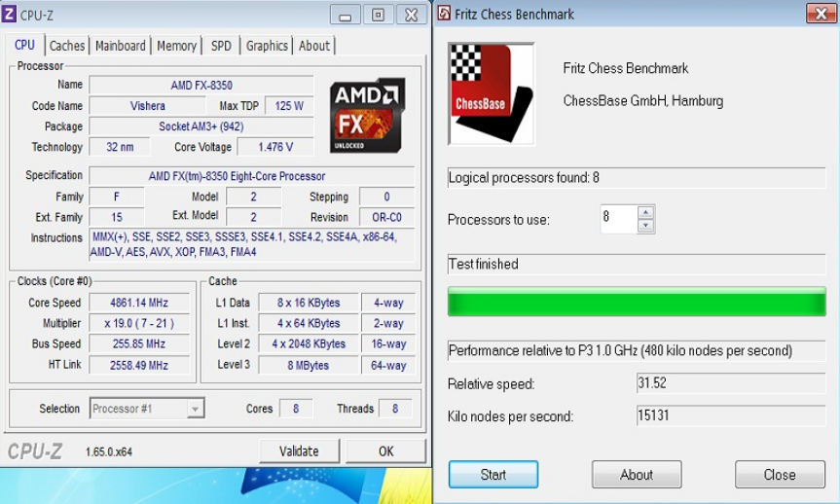Click the Level 3 64-way associativity value
The height and width of the screenshot is (504, 840).
tap(388, 365)
